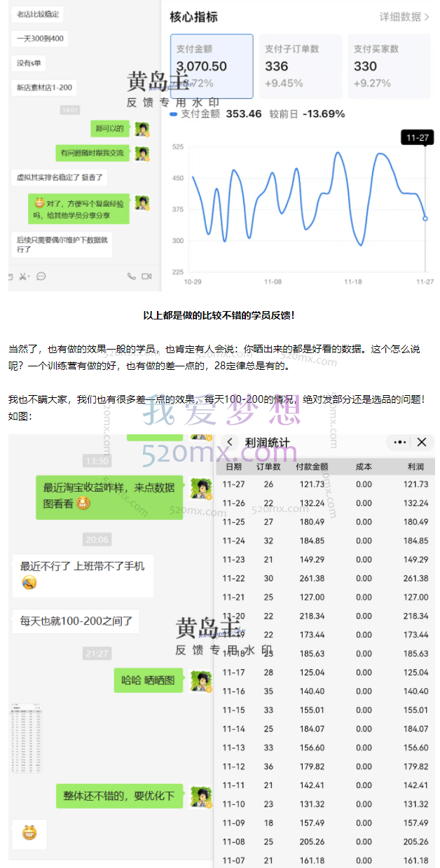Click the 20:06 chat timestamp
440x868 pixels.
click(97, 539)
